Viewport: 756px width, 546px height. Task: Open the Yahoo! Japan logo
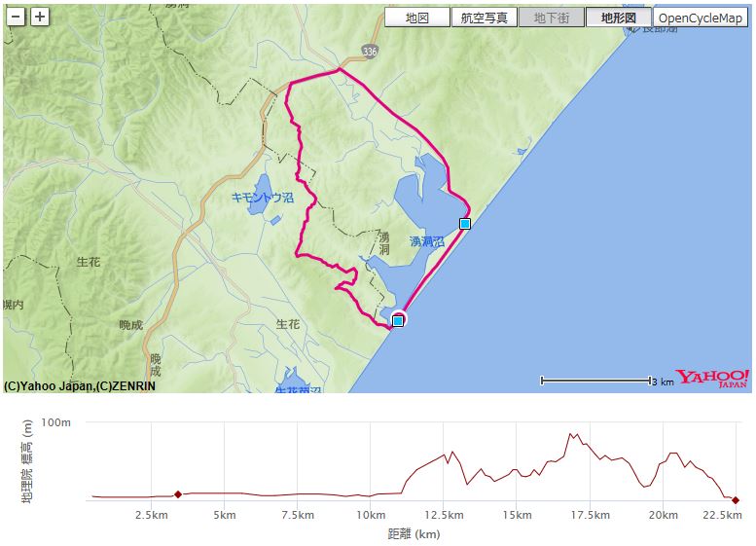click(712, 379)
